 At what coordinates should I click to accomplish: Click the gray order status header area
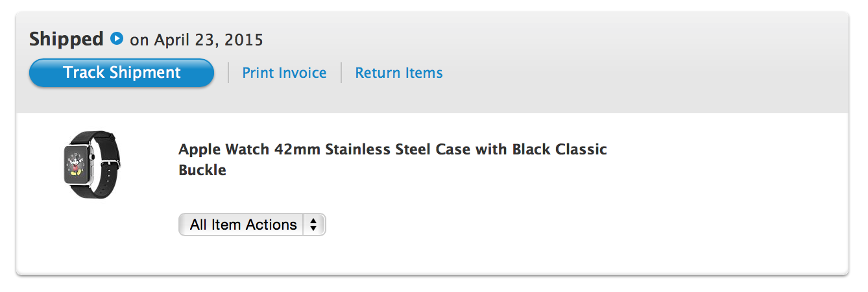(x=584, y=65)
